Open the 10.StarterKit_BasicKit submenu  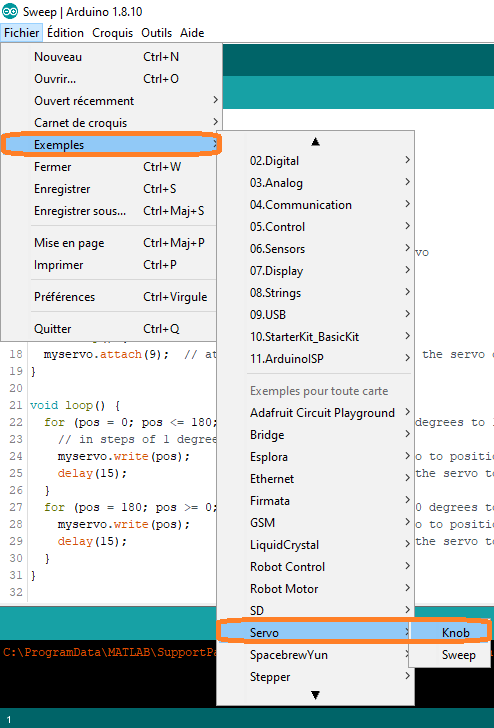[x=316, y=337]
